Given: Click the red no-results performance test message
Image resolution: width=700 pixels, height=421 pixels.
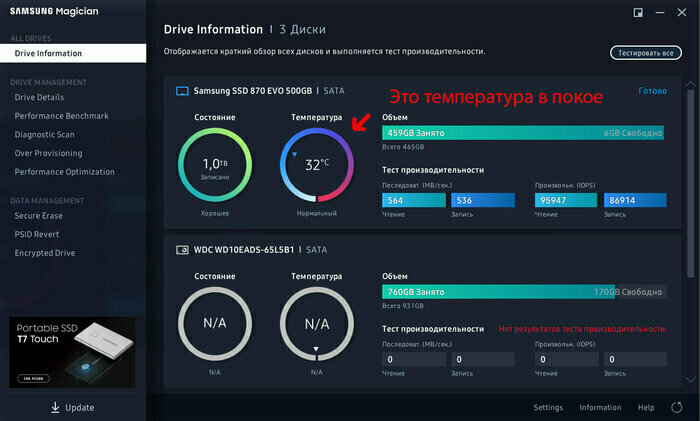Looking at the screenshot, I should (583, 329).
